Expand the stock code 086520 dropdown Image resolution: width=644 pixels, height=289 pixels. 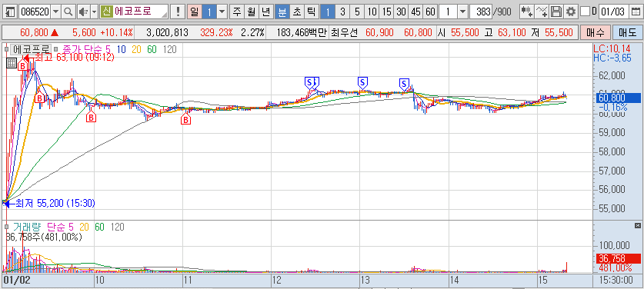56,12
